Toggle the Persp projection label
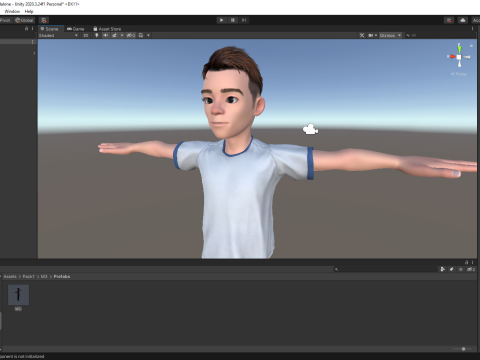Image resolution: width=480 pixels, height=360 pixels. (x=459, y=74)
